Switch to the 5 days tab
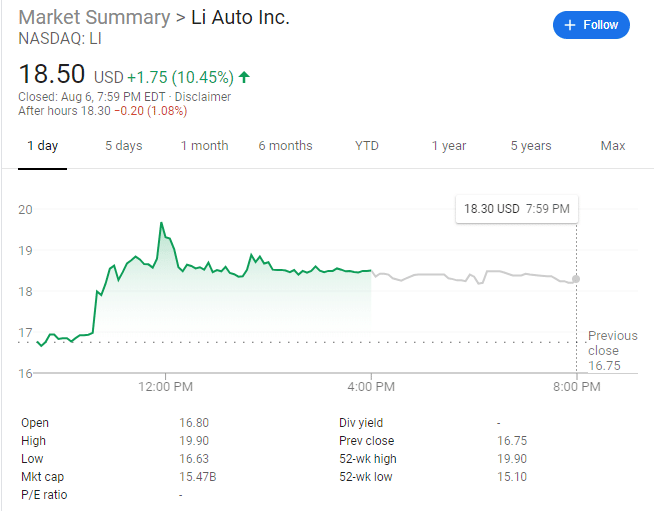Viewport: 654px width, 511px height. click(x=124, y=146)
